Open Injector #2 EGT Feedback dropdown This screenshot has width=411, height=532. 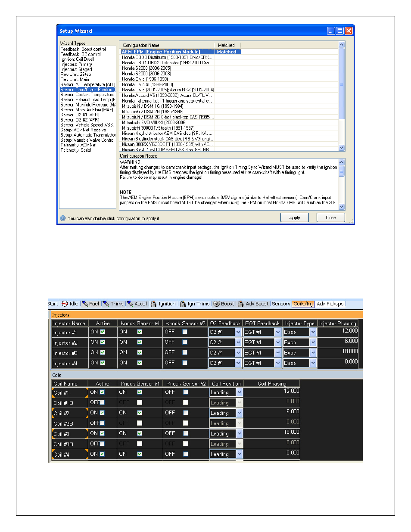click(278, 342)
